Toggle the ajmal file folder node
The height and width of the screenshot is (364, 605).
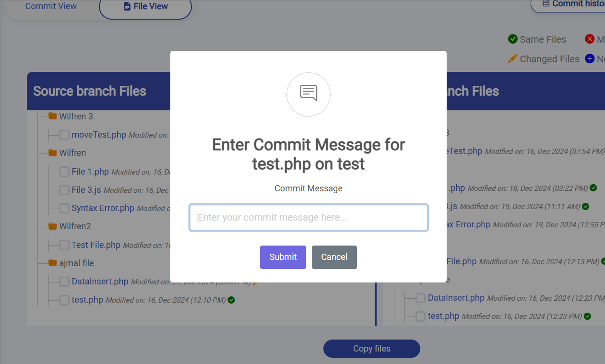click(76, 263)
